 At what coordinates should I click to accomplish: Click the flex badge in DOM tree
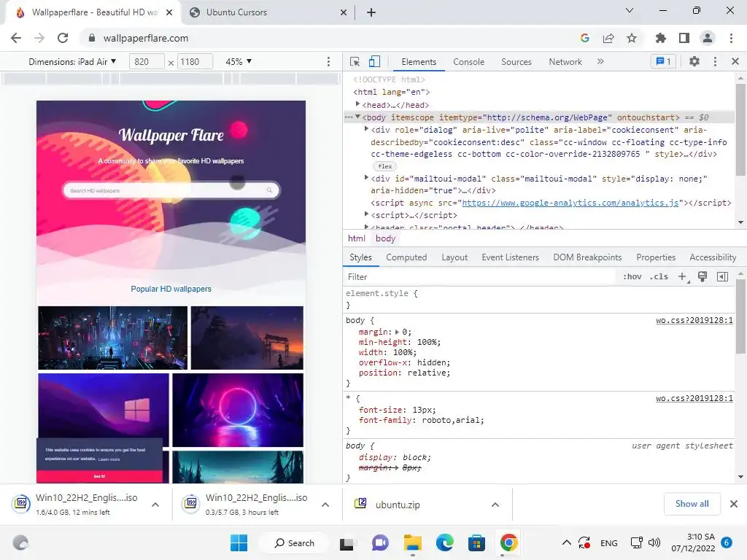point(385,166)
